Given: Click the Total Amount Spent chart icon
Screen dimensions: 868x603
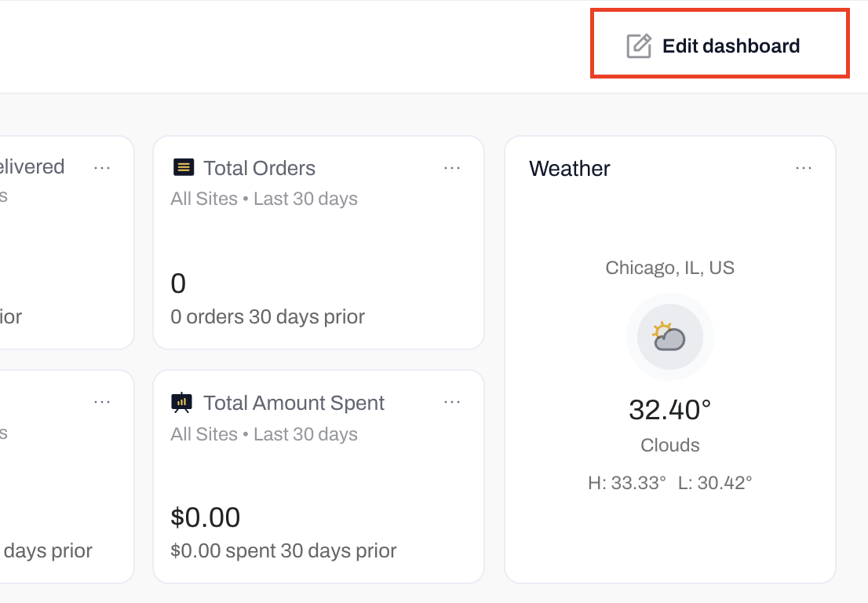Looking at the screenshot, I should [181, 402].
